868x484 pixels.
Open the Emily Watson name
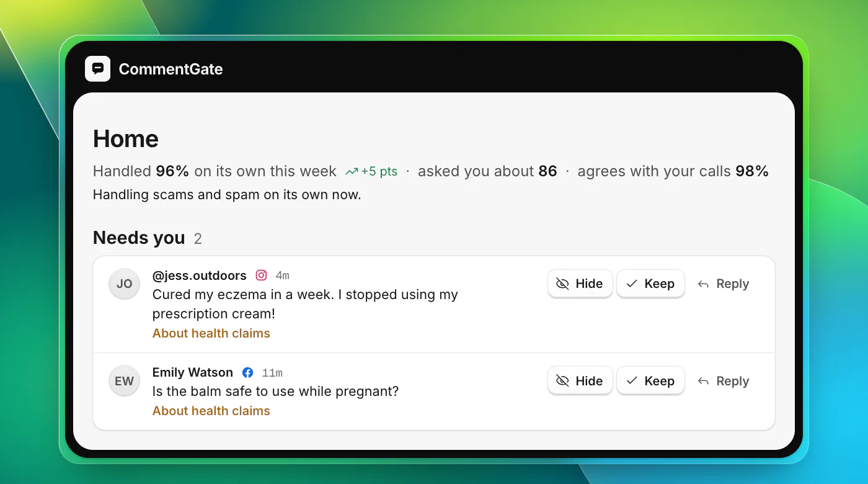[x=193, y=372]
